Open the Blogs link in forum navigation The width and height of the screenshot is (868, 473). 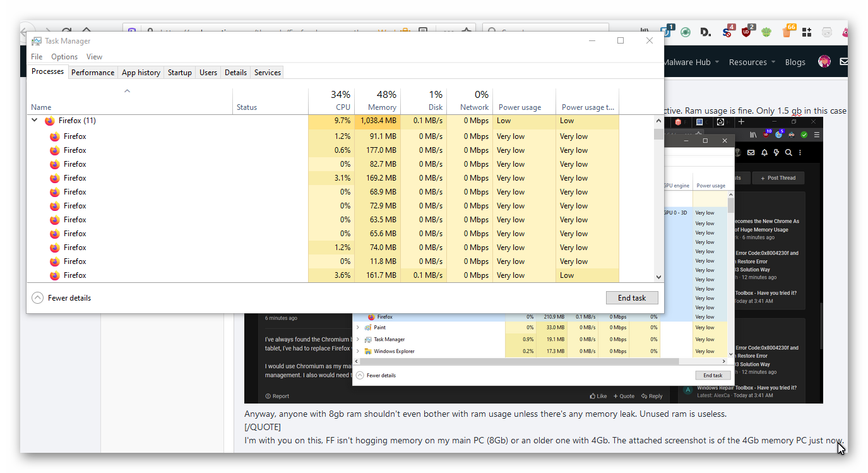[795, 62]
